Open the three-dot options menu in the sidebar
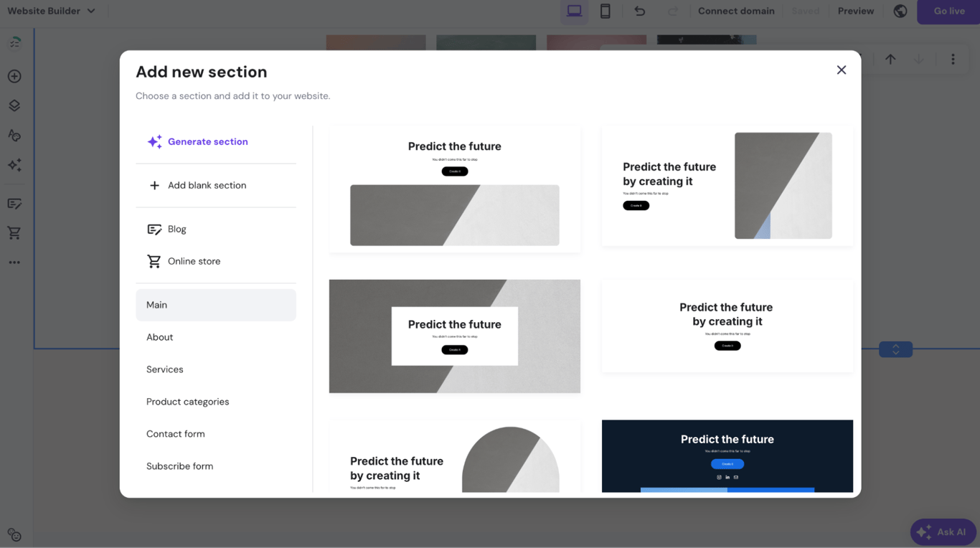 [14, 262]
